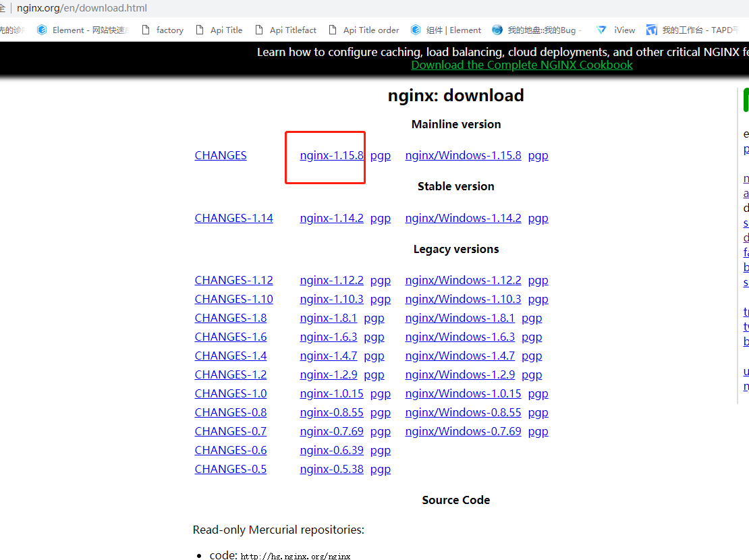
Task: Download nginx-0.7.69
Action: [331, 431]
